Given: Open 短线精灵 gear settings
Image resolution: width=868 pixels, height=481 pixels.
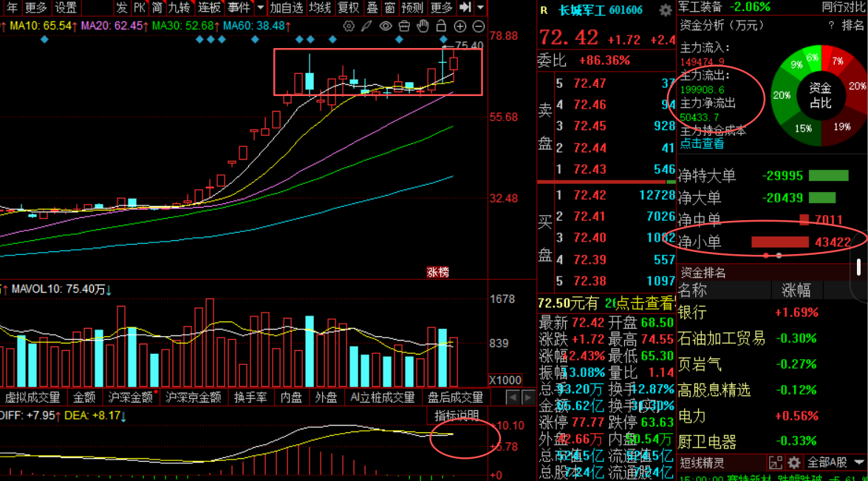Looking at the screenshot, I should (794, 463).
